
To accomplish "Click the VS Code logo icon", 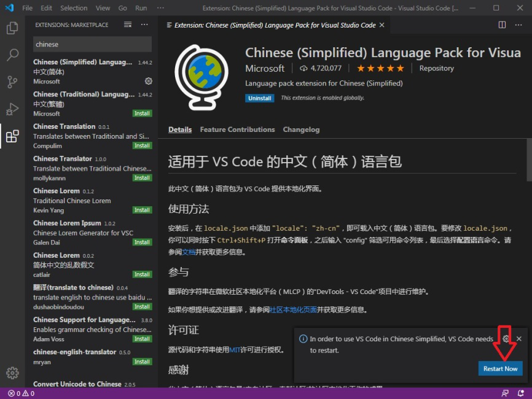I will pos(9,7).
